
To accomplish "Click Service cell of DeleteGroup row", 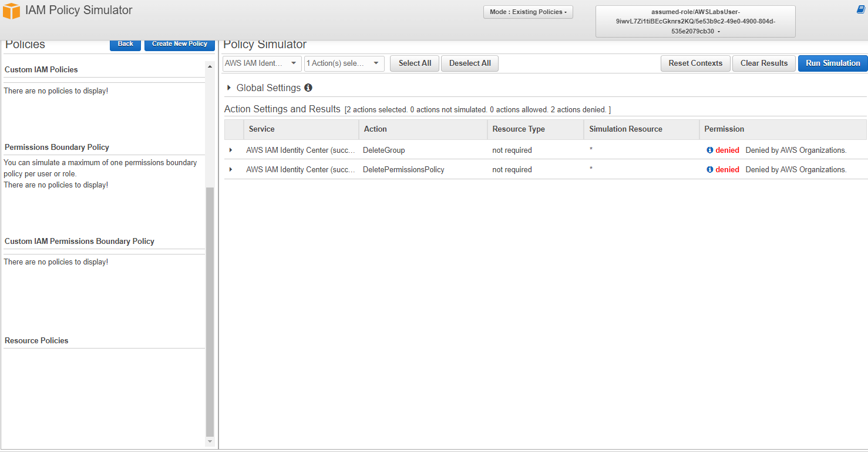I will [301, 150].
